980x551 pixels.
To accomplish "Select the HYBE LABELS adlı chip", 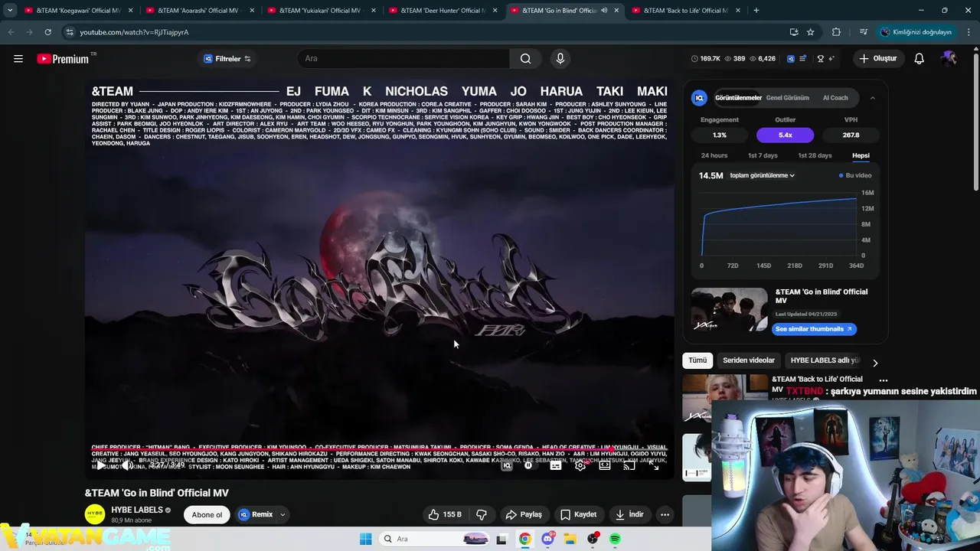I will pos(825,360).
